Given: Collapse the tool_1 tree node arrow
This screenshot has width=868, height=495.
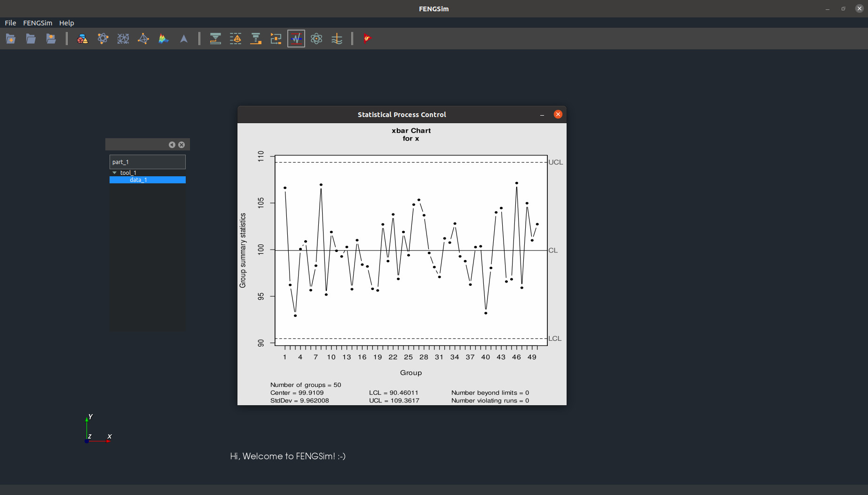Looking at the screenshot, I should click(114, 173).
